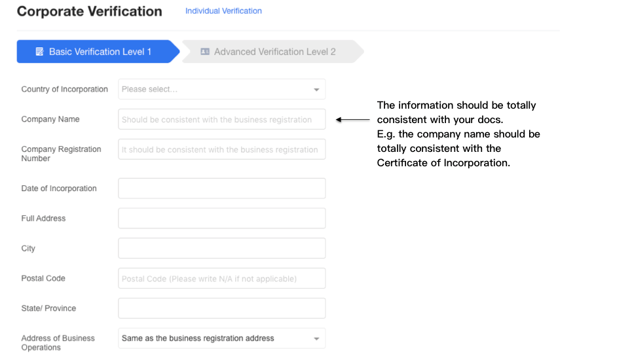Click the Date of Incorporation field
The height and width of the screenshot is (364, 632).
click(221, 189)
